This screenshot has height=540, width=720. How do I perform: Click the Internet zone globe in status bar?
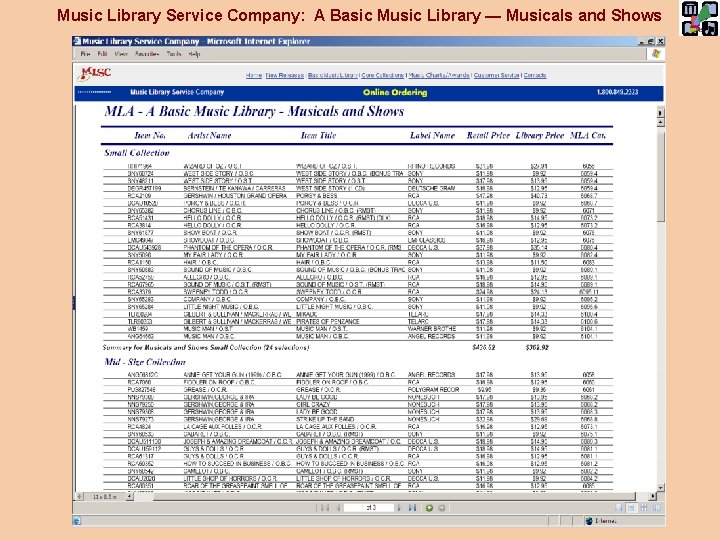tap(589, 521)
